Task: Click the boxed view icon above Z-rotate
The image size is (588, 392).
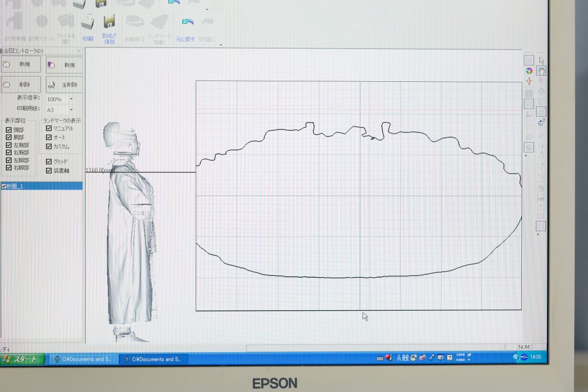Action: pyautogui.click(x=541, y=112)
